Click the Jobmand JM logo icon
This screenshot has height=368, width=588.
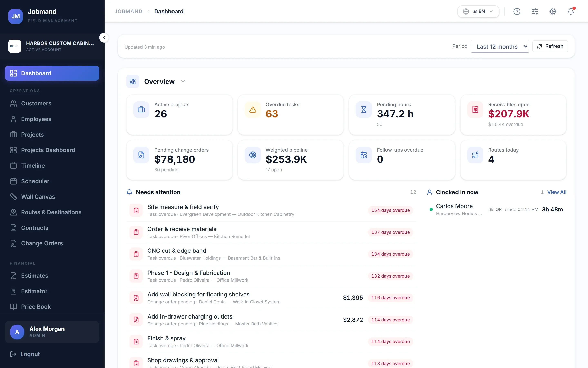[16, 16]
